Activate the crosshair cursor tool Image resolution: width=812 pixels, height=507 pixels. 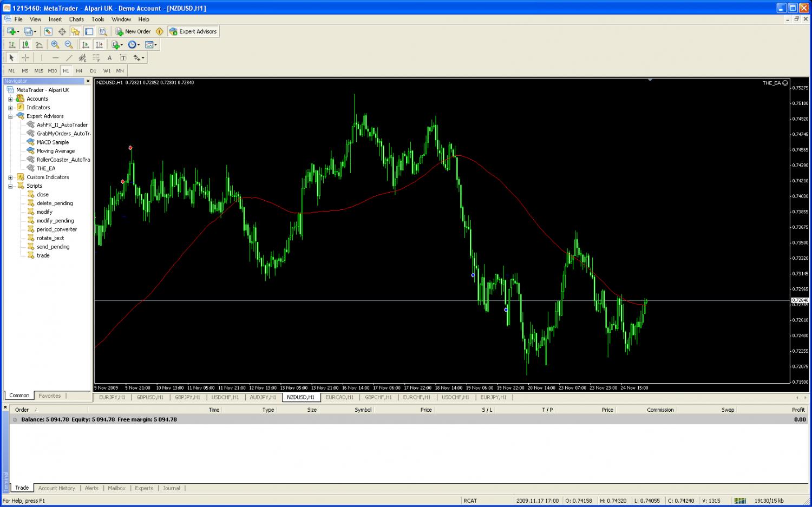pos(25,58)
